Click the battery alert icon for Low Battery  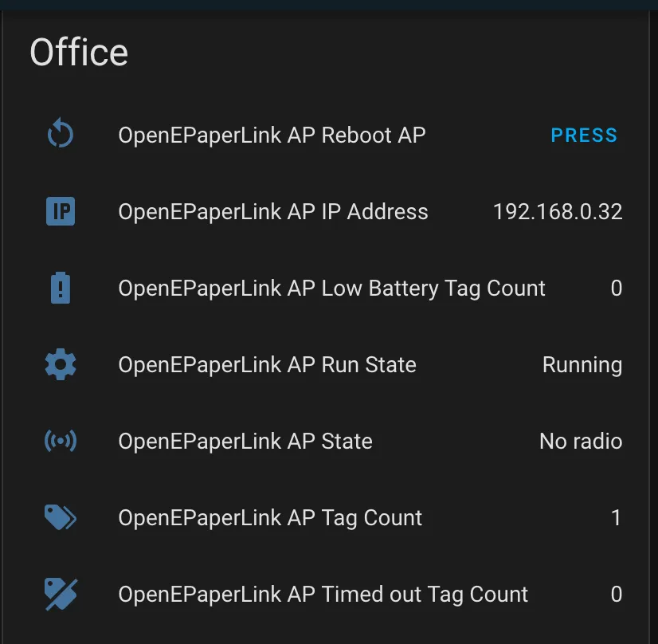pyautogui.click(x=60, y=288)
